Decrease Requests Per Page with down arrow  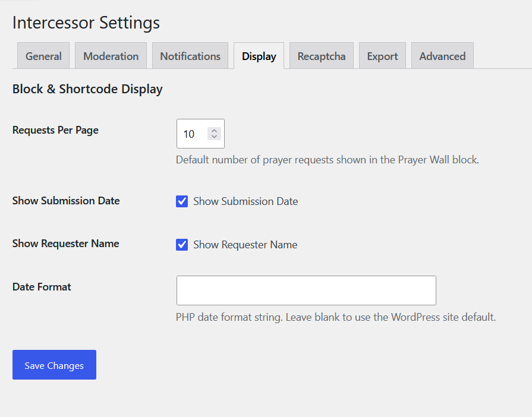tap(214, 137)
